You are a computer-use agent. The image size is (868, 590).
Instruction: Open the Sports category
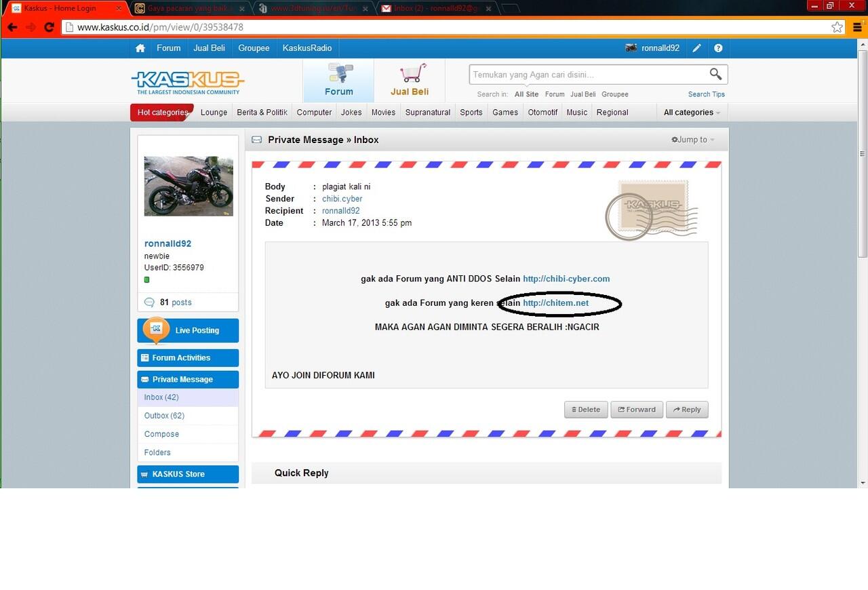[471, 113]
